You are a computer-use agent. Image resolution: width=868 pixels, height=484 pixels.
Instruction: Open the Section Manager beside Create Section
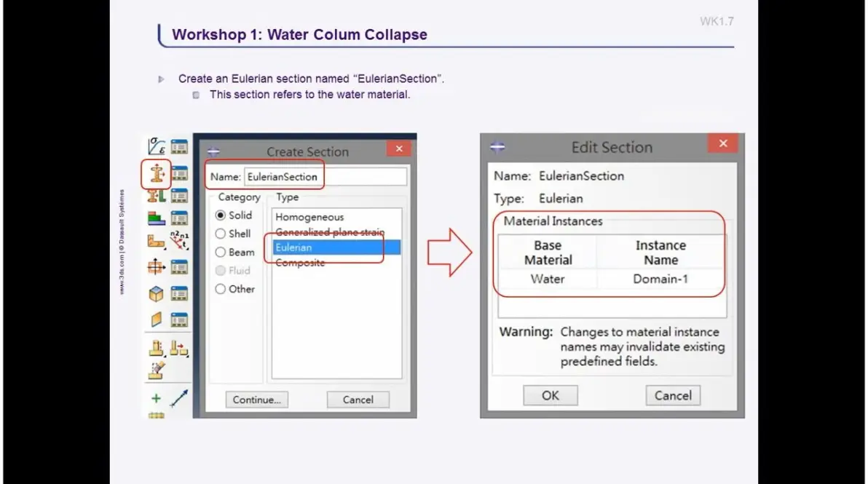pyautogui.click(x=179, y=174)
